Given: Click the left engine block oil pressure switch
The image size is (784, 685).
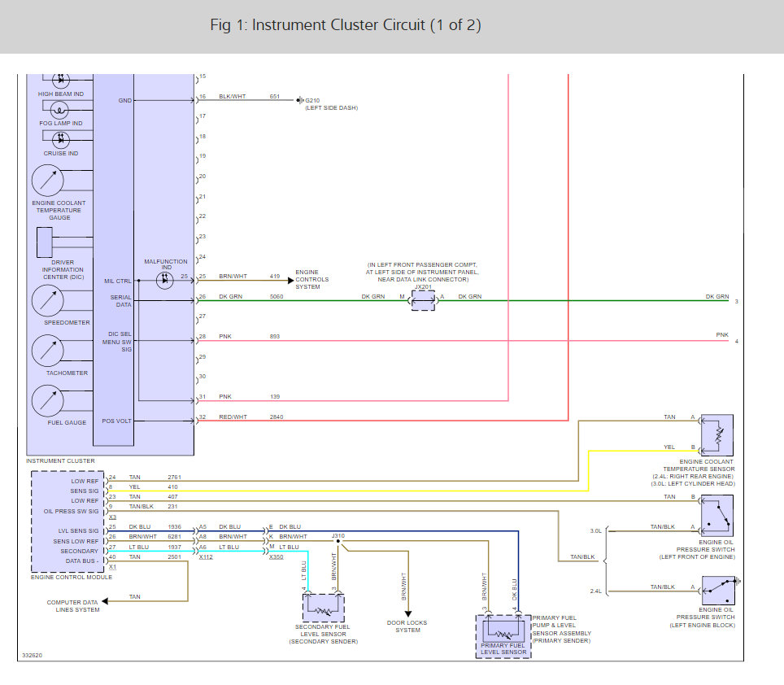Looking at the screenshot, I should coord(717,587).
